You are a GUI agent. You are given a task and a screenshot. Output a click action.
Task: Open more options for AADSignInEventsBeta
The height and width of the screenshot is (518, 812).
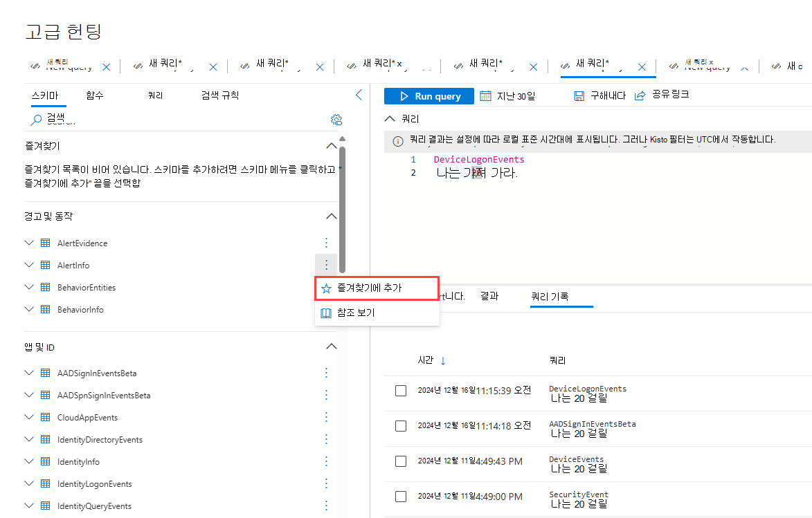(326, 373)
